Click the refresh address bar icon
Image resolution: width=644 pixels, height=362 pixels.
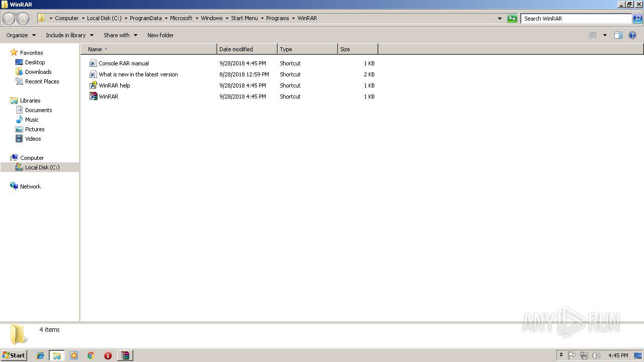[512, 19]
